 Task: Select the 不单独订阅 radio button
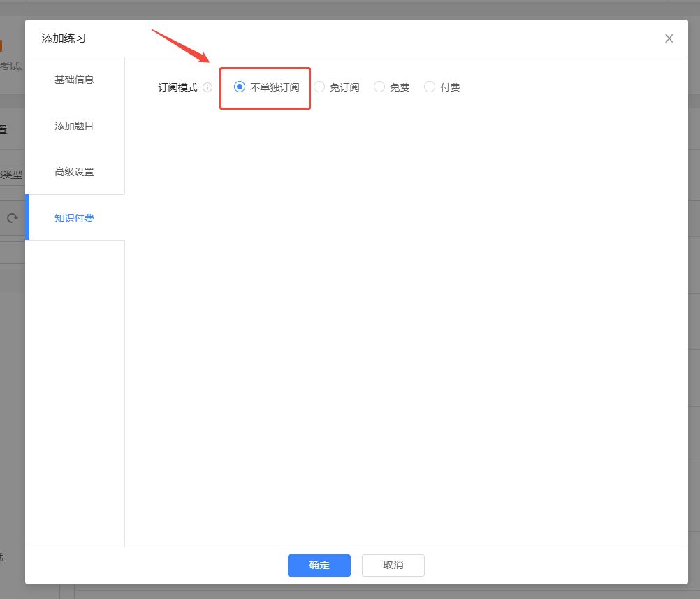tap(240, 87)
